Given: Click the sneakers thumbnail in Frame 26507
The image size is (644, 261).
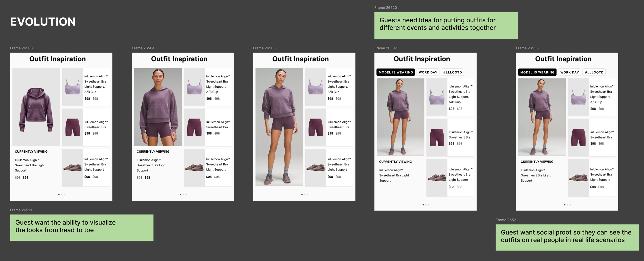Looking at the screenshot, I should 437,178.
